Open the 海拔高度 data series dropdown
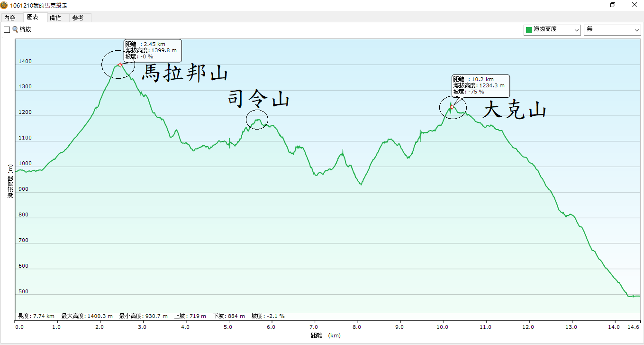Image resolution: width=644 pixels, height=345 pixels. tap(552, 29)
